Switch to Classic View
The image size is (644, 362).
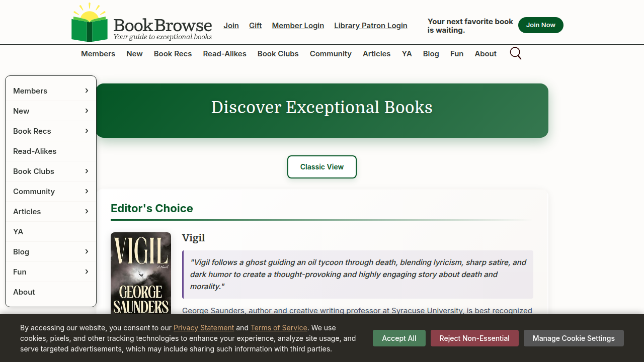(x=322, y=167)
